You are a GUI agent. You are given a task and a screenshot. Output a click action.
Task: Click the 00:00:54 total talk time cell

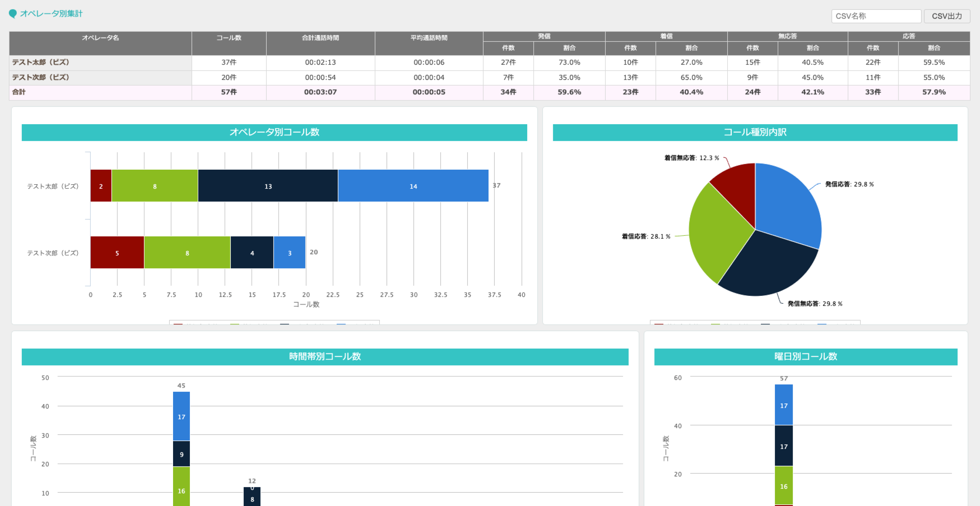click(320, 78)
